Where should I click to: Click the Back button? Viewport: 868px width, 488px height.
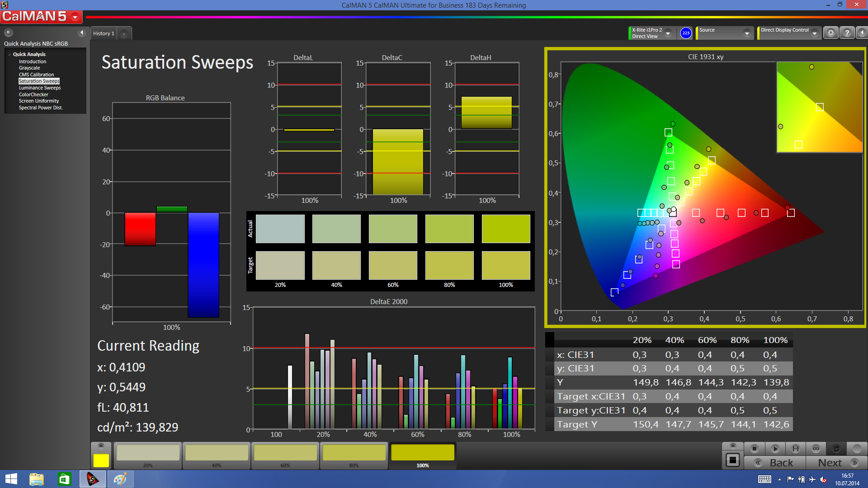775,463
